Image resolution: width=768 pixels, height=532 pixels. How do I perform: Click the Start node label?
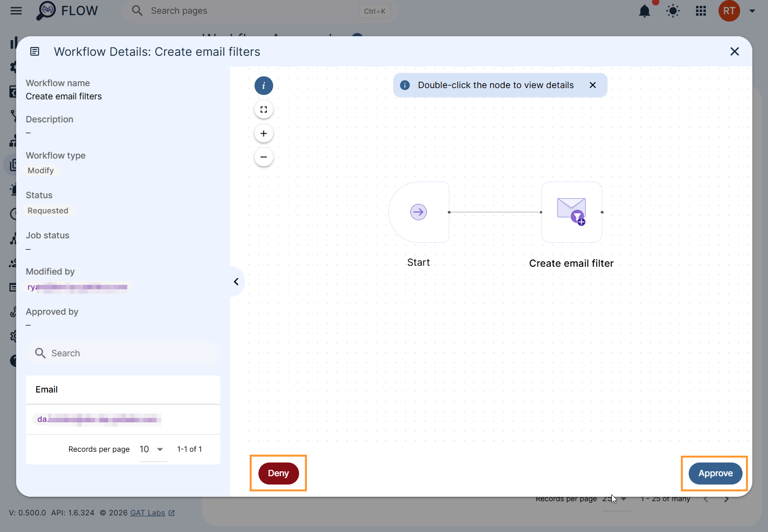pos(419,262)
